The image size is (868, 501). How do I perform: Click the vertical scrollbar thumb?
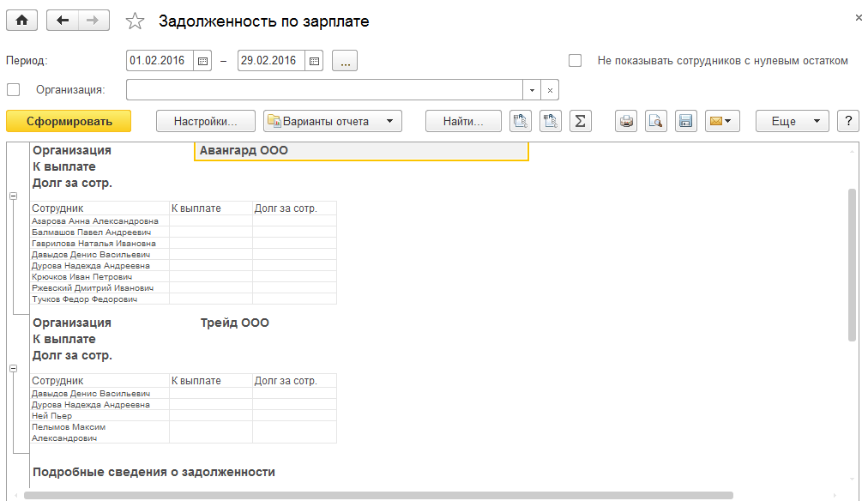click(x=852, y=264)
